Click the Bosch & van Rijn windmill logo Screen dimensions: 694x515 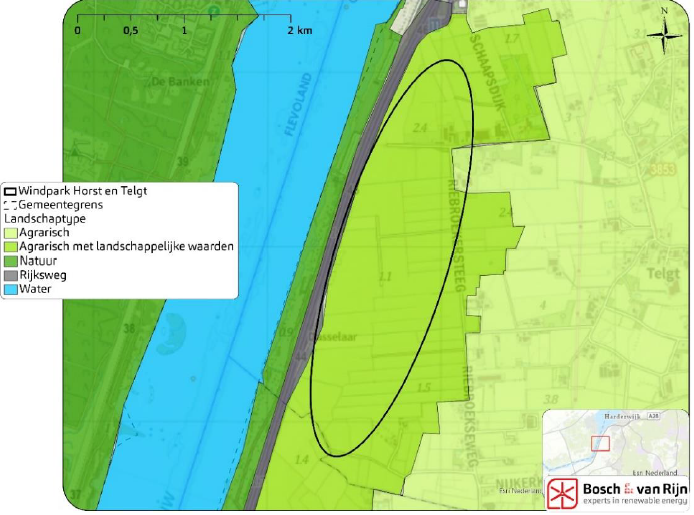561,492
